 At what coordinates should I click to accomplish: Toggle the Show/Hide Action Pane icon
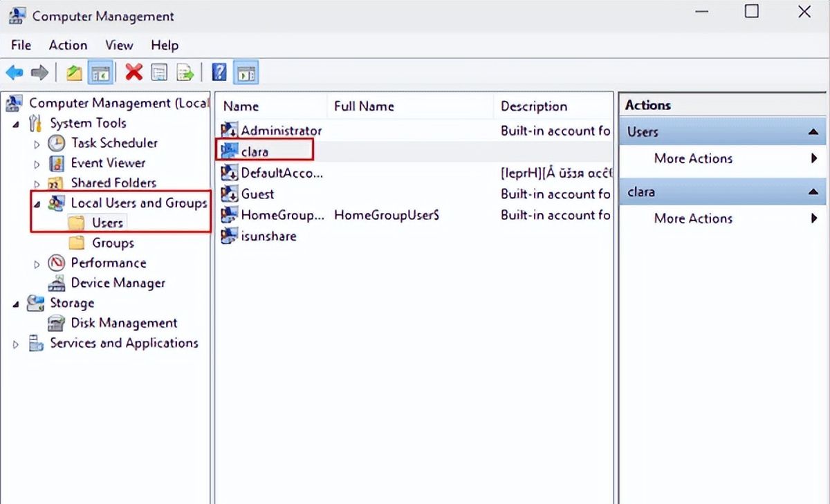[246, 72]
